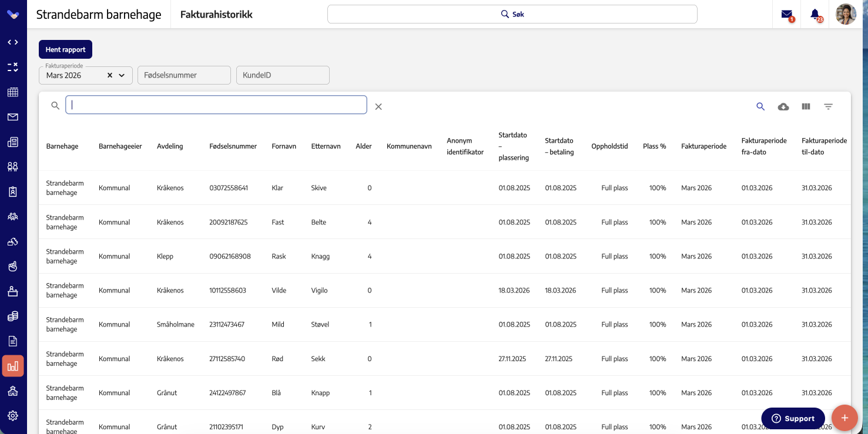Click the orange plus action button
The width and height of the screenshot is (868, 434).
(x=844, y=418)
